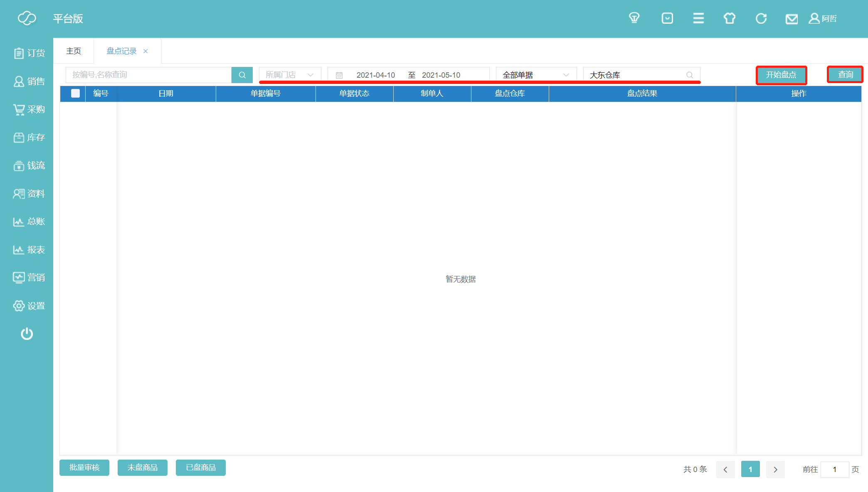This screenshot has height=492, width=868.
Task: Open the mail messages icon
Action: [x=792, y=19]
